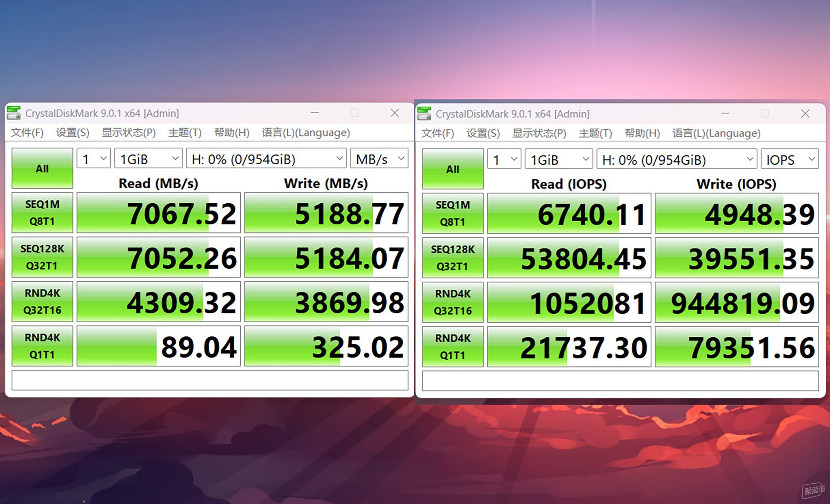Click the 21737.30 read IOPS result
830x504 pixels.
[x=569, y=347]
